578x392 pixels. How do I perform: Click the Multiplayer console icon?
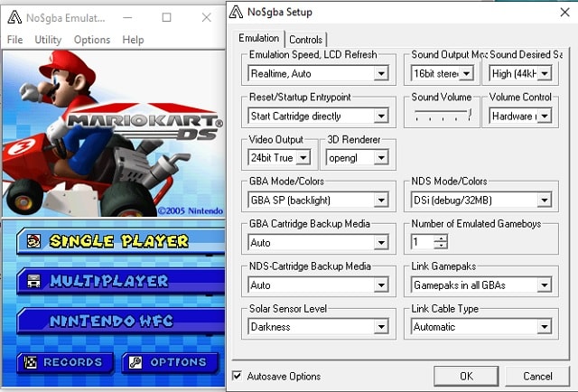click(x=34, y=281)
